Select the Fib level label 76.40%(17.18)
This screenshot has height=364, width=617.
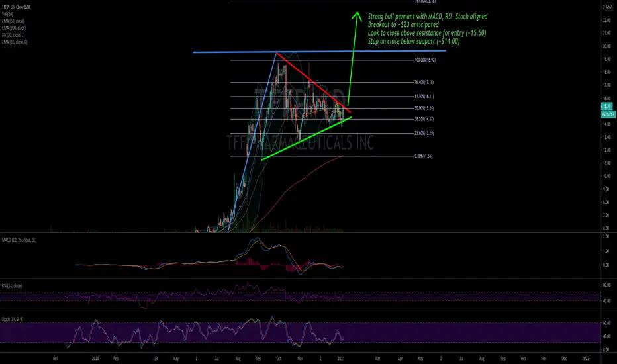pyautogui.click(x=424, y=82)
